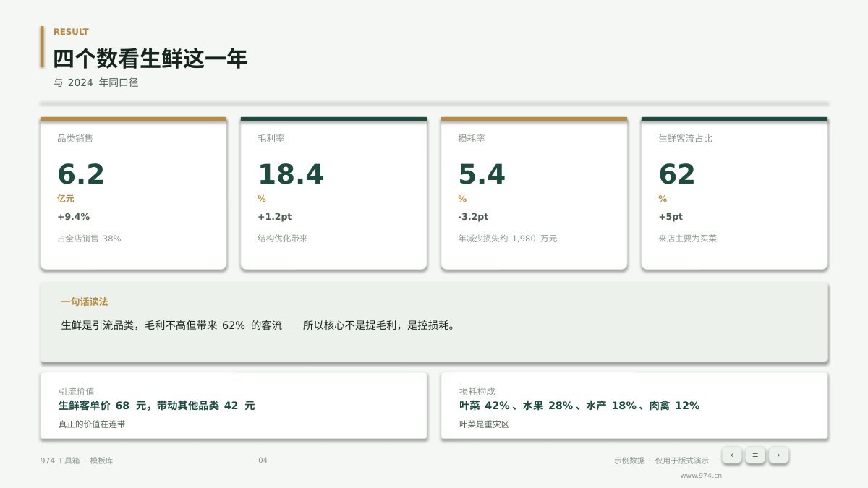Image resolution: width=868 pixels, height=488 pixels.
Task: Open the slide list menu button
Action: point(755,455)
